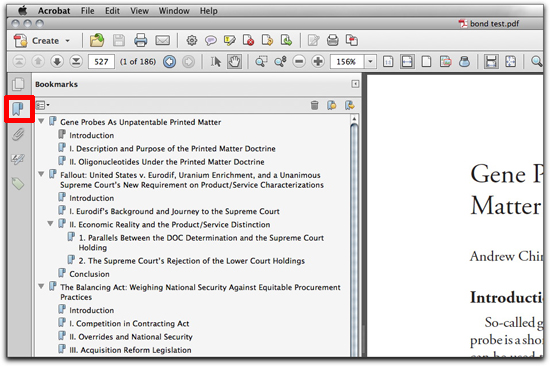Go to first page button
This screenshot has height=366, width=550.
pyautogui.click(x=19, y=62)
